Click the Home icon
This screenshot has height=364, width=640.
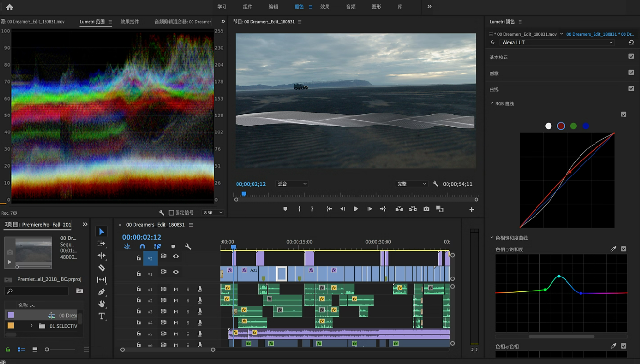10,7
